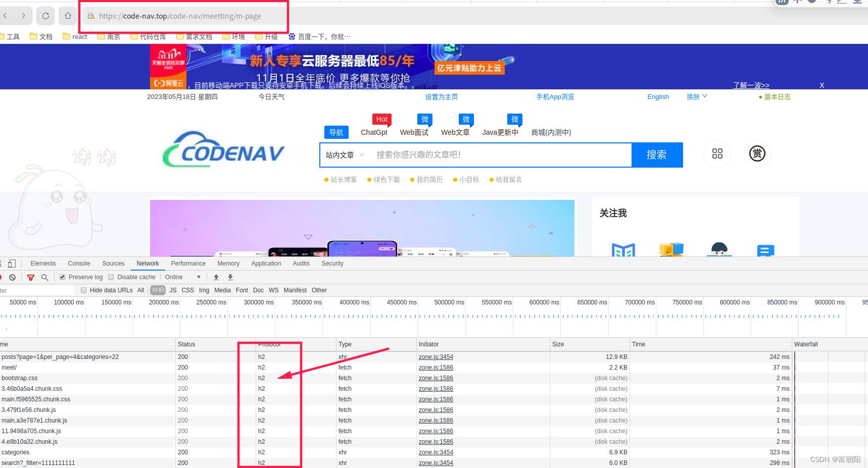Reload the page with the refresh icon

click(45, 16)
